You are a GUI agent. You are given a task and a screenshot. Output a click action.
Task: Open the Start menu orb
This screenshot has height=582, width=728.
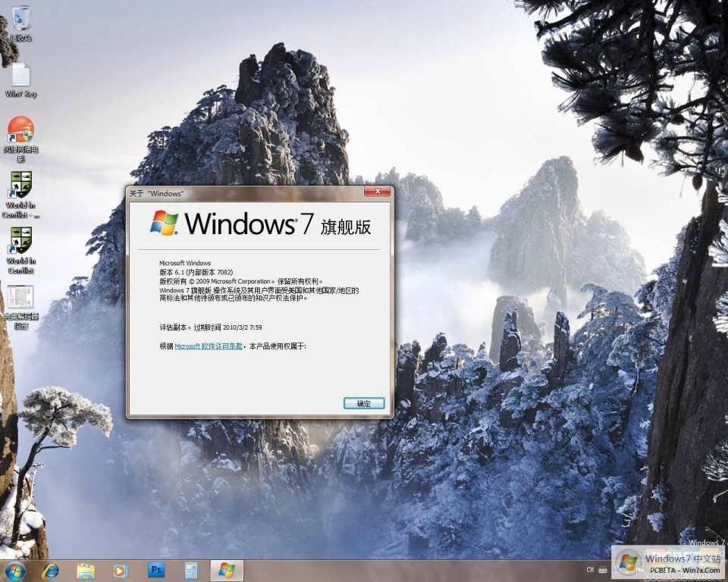[x=15, y=571]
